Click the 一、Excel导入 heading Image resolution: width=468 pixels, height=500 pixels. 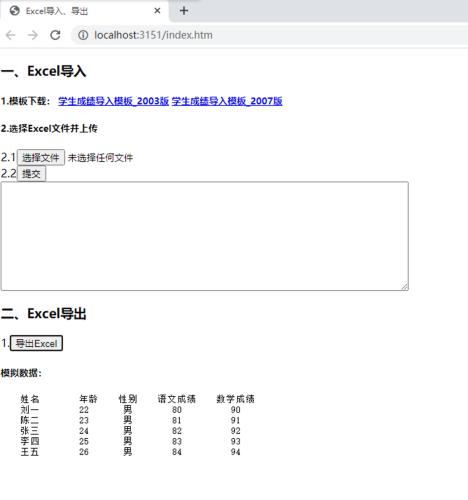[x=43, y=71]
